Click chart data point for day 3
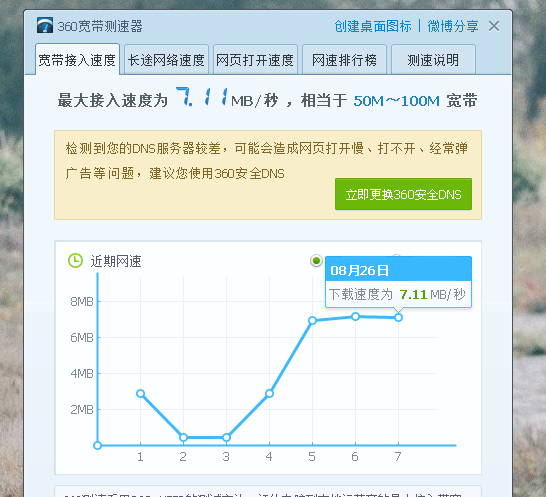The height and width of the screenshot is (497, 546). (x=226, y=437)
